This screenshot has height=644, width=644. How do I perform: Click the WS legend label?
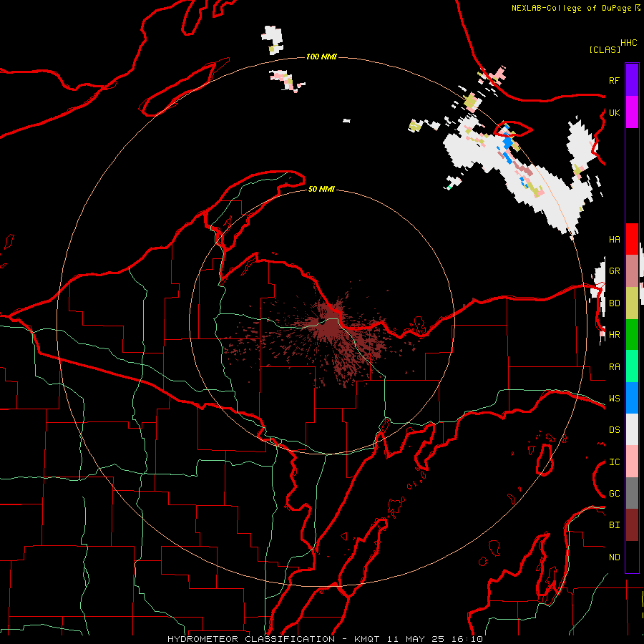pos(615,398)
